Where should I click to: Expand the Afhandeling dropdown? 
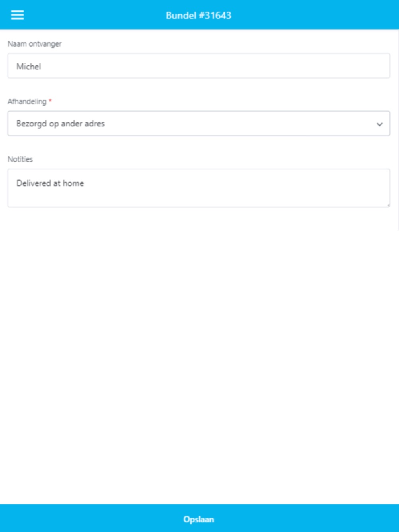(199, 124)
